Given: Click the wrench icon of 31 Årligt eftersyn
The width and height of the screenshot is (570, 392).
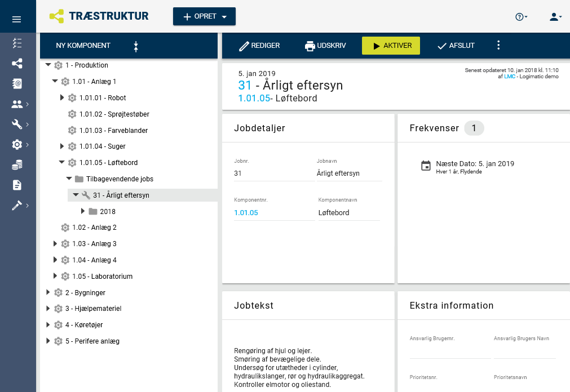Looking at the screenshot, I should [x=86, y=195].
